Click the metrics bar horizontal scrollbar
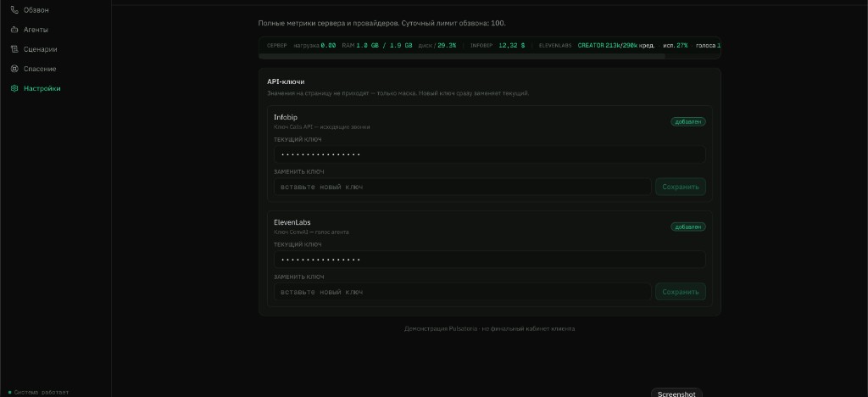This screenshot has width=868, height=397. click(x=462, y=56)
